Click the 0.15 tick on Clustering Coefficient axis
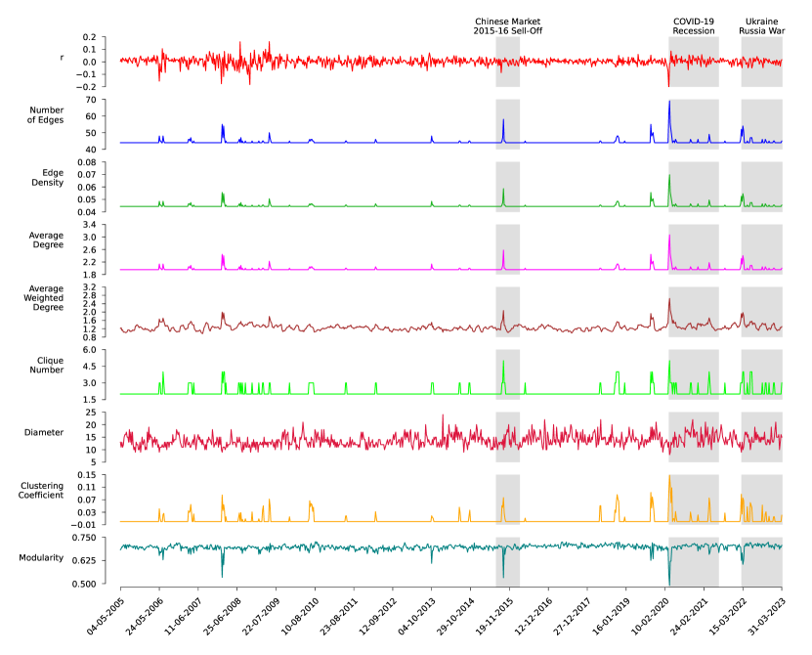 click(x=88, y=475)
